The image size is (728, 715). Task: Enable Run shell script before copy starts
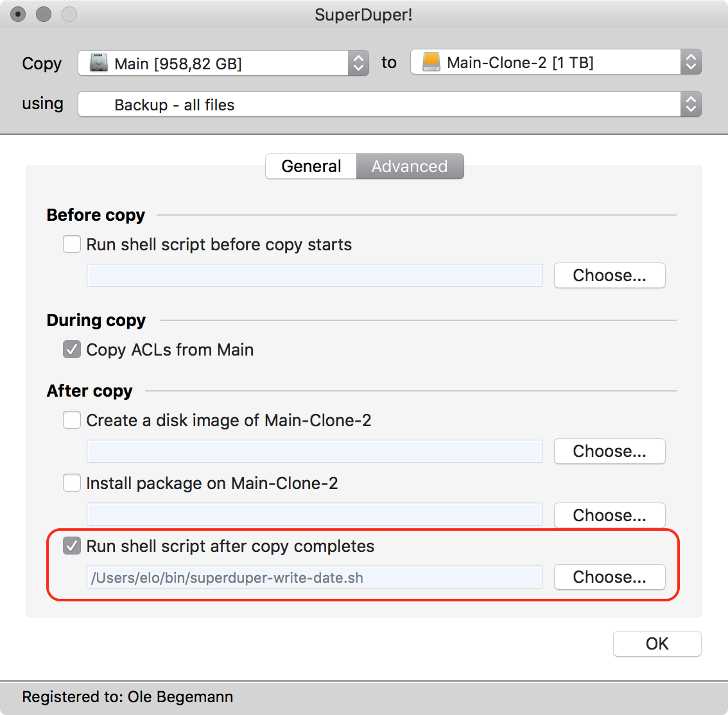pyautogui.click(x=72, y=245)
